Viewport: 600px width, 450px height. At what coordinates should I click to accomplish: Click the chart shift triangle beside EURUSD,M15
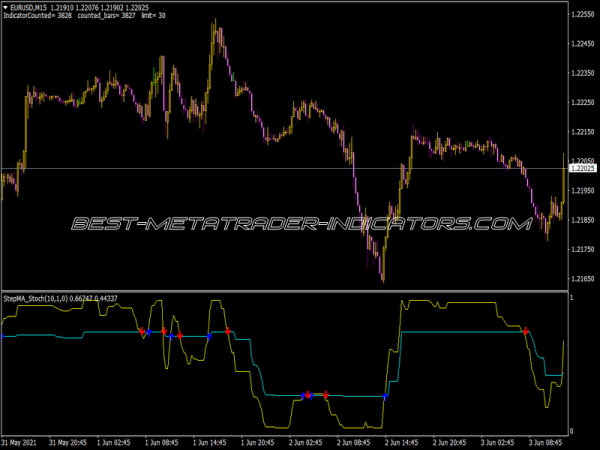[x=6, y=7]
